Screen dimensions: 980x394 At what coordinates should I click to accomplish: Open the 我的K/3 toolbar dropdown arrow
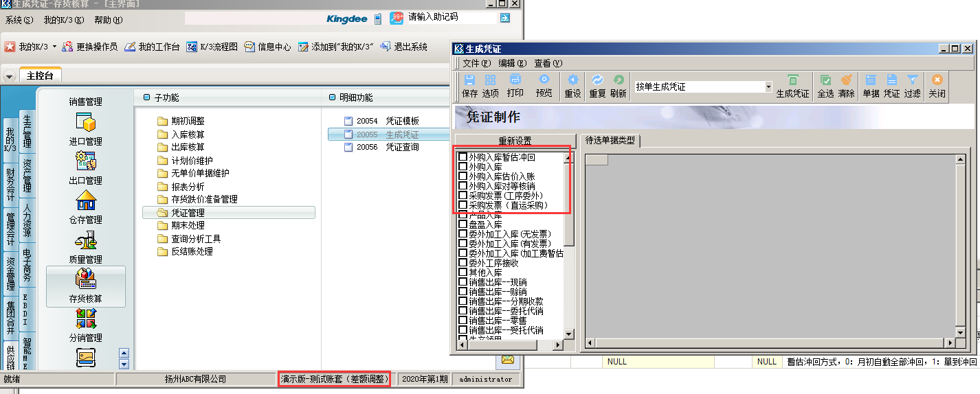click(55, 47)
